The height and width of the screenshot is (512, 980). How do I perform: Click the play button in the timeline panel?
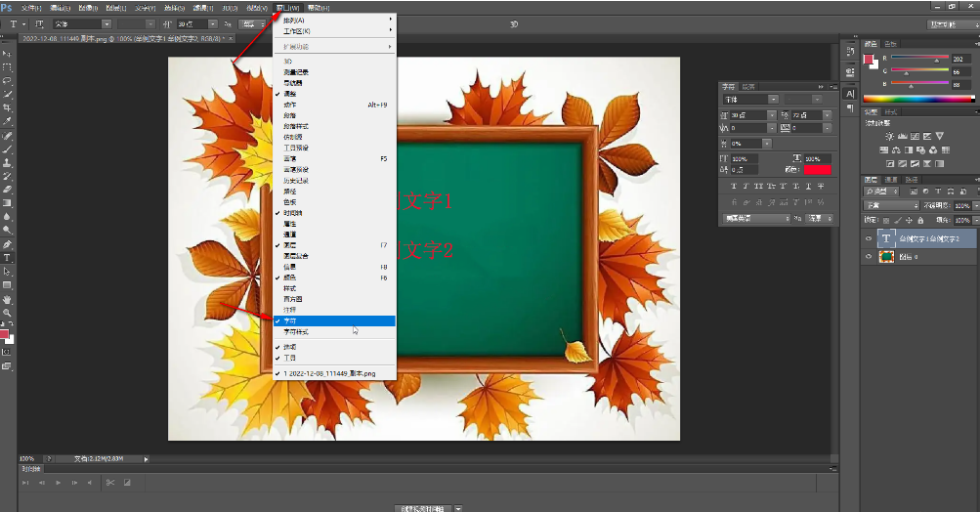click(58, 483)
